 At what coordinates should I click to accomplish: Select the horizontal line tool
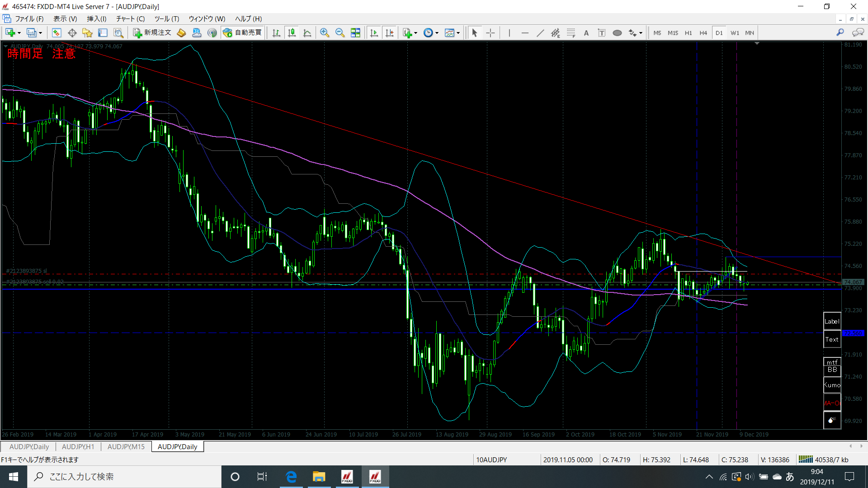pos(525,33)
